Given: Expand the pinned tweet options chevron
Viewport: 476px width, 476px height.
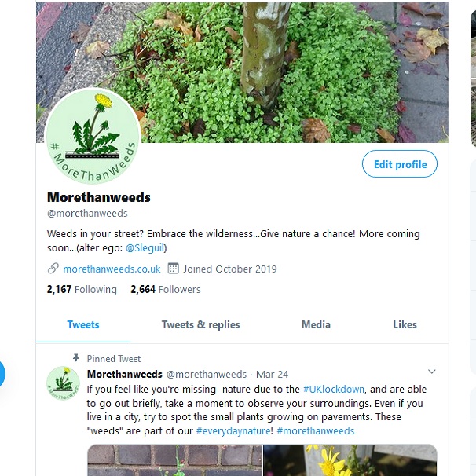Looking at the screenshot, I should point(431,372).
